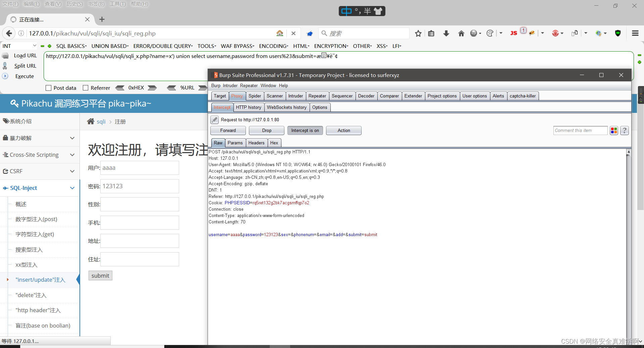Expand the 暴力破解 sidebar section

[40, 138]
